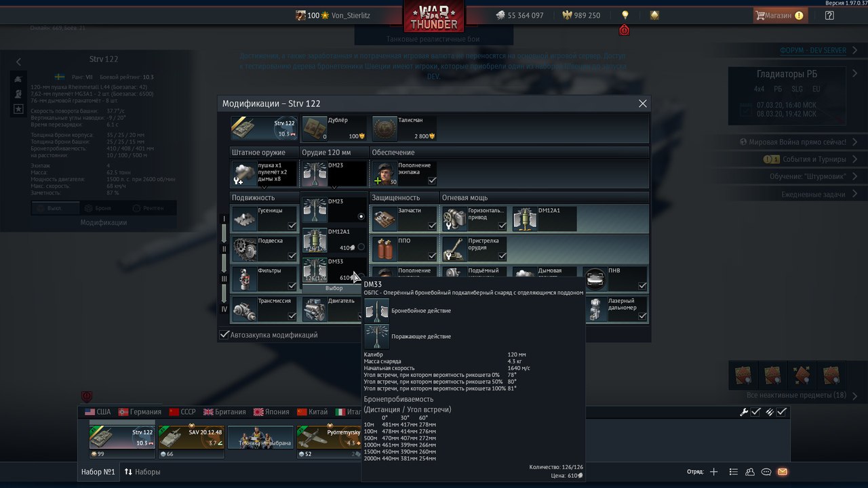868x488 pixels.
Task: Select the DM12A1 shell in Огневая мощь
Action: click(545, 218)
